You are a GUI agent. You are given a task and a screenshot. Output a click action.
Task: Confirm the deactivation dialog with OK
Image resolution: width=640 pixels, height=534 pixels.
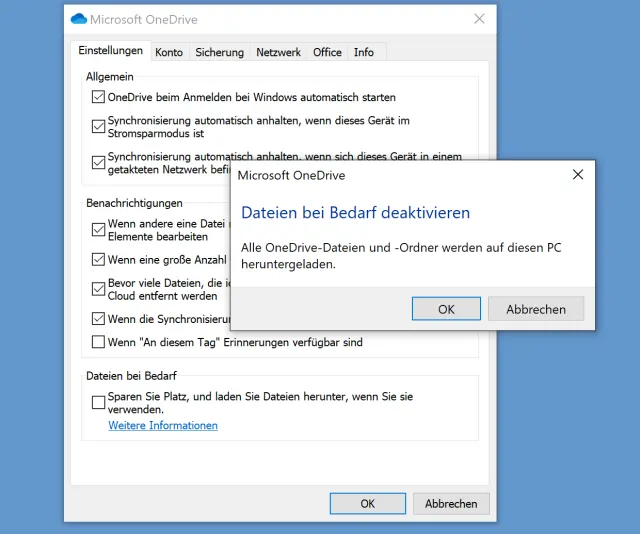pyautogui.click(x=446, y=309)
